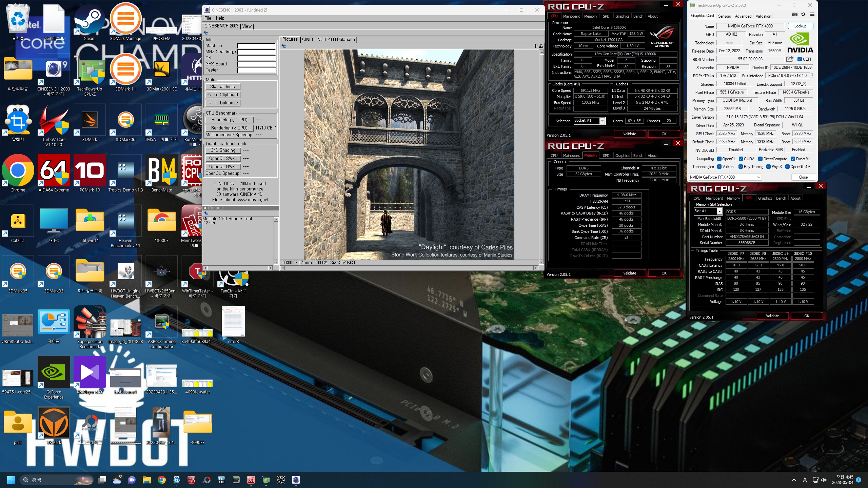Show hidden system tray icons chevron
Image resolution: width=868 pixels, height=488 pixels.
pyautogui.click(x=794, y=480)
